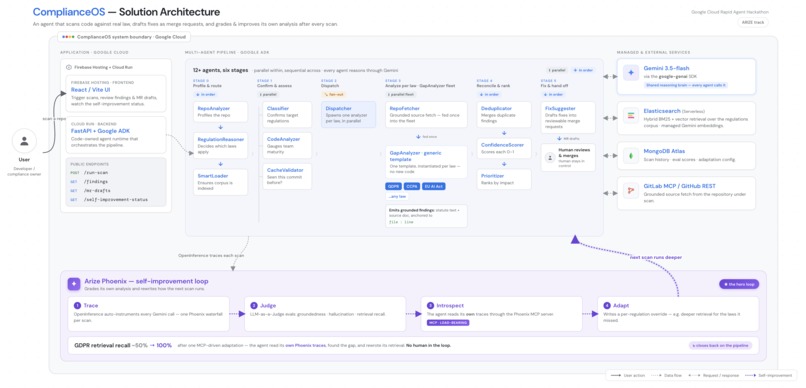Click the Introspect step number badge

point(430,305)
